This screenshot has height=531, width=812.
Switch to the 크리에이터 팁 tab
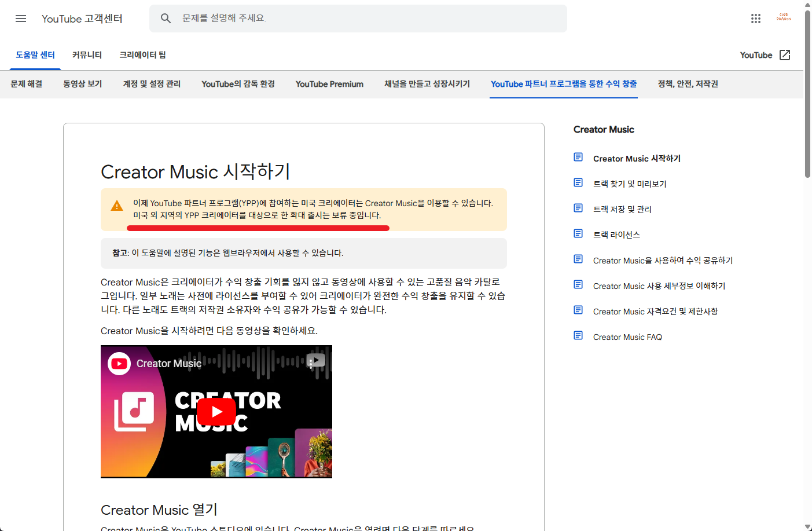(x=142, y=55)
